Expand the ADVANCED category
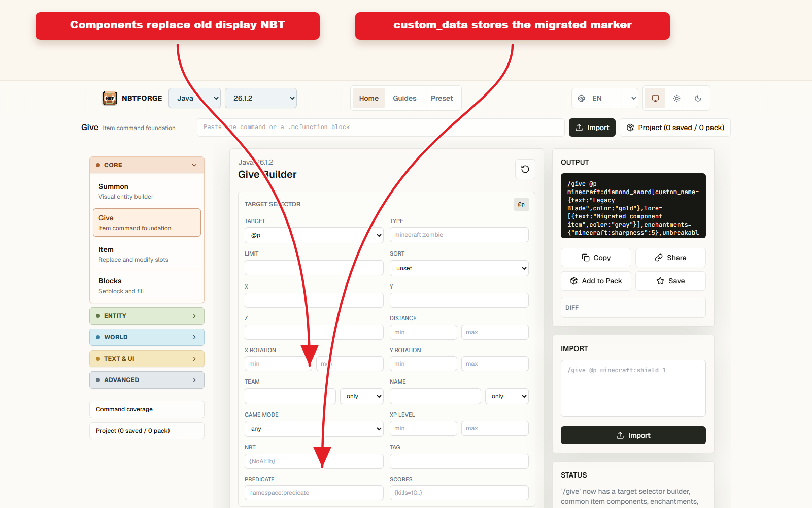This screenshot has width=812, height=508. [x=147, y=380]
